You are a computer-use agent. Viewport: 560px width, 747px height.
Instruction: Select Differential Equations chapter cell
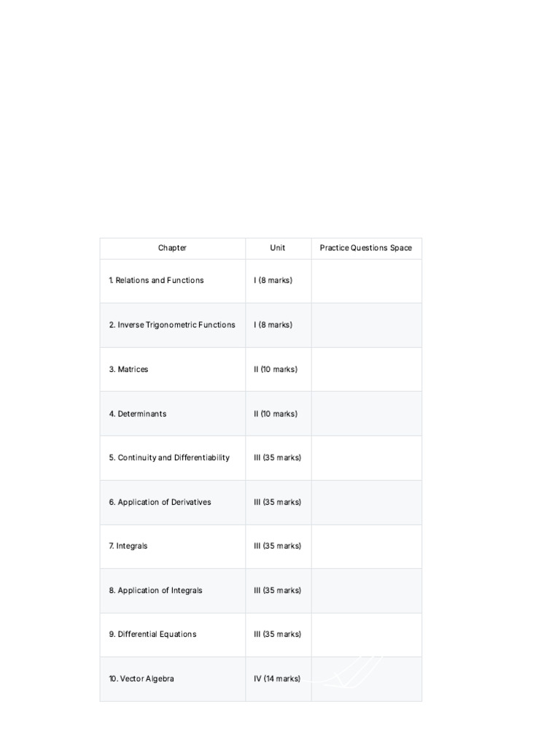(x=172, y=635)
